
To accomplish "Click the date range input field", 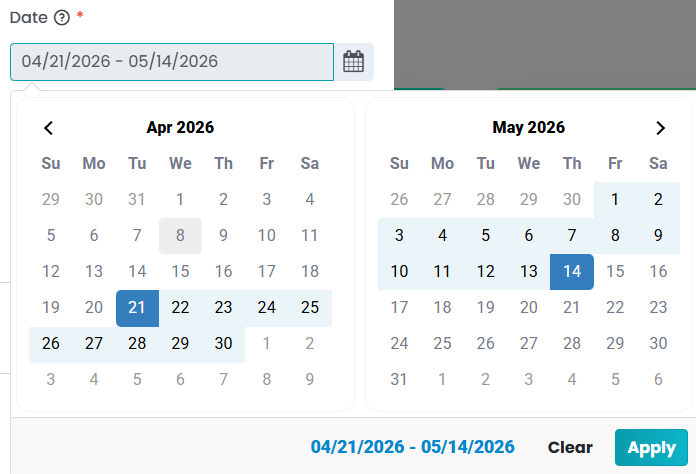I will pyautogui.click(x=172, y=62).
